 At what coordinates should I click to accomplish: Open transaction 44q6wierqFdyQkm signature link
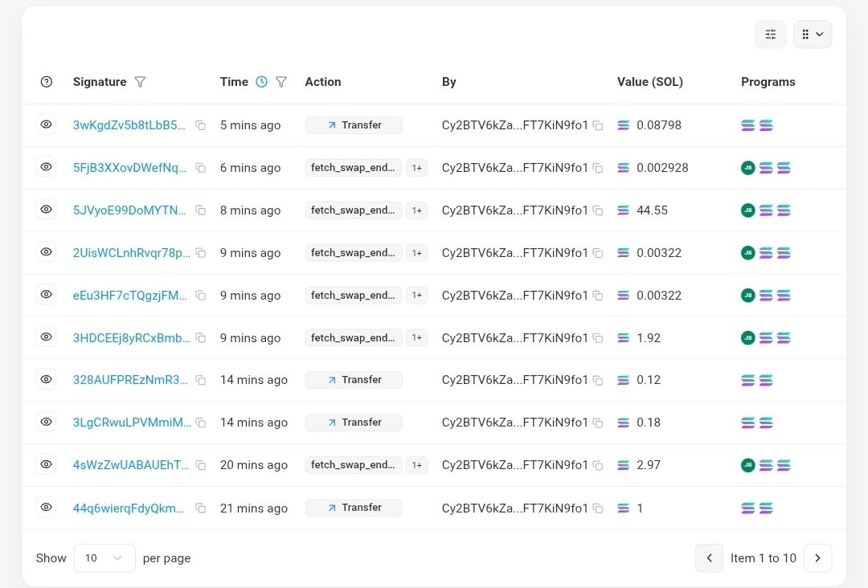pos(129,508)
